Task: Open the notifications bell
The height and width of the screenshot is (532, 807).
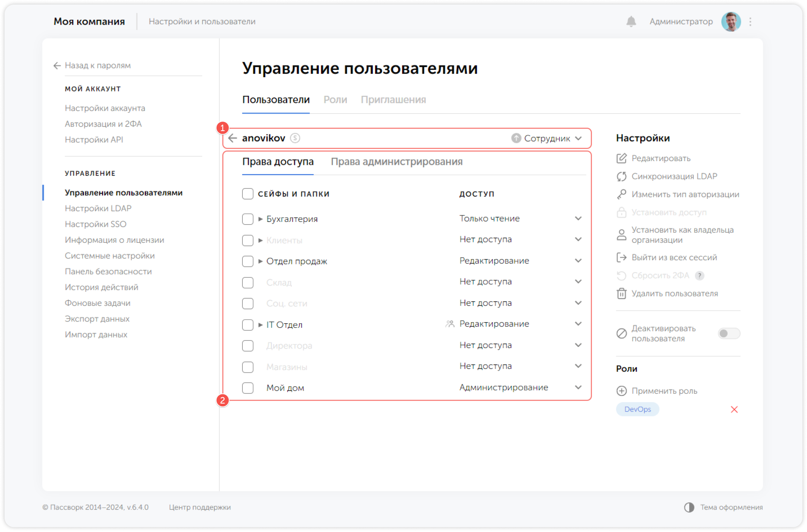Action: (631, 21)
